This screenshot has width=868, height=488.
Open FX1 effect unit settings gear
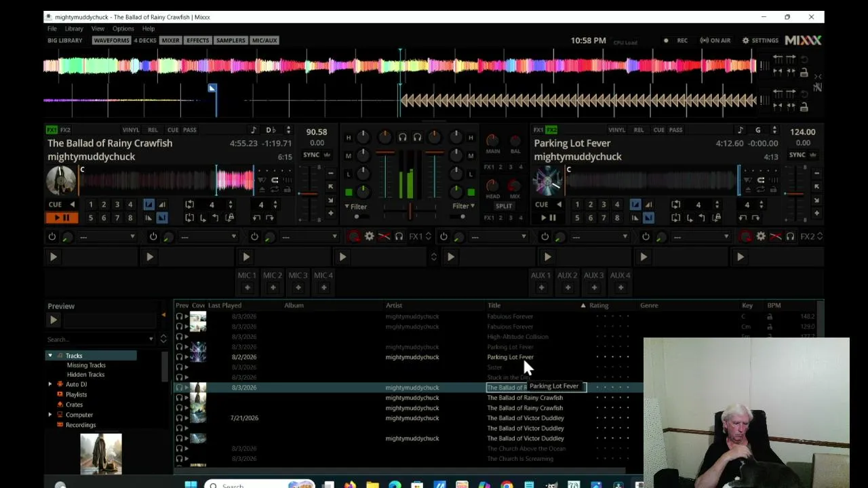369,236
